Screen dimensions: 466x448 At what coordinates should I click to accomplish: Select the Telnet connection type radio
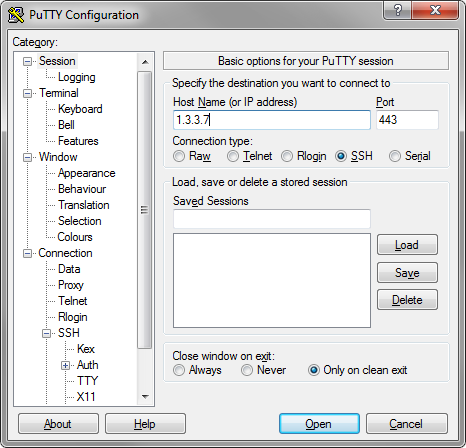(233, 156)
